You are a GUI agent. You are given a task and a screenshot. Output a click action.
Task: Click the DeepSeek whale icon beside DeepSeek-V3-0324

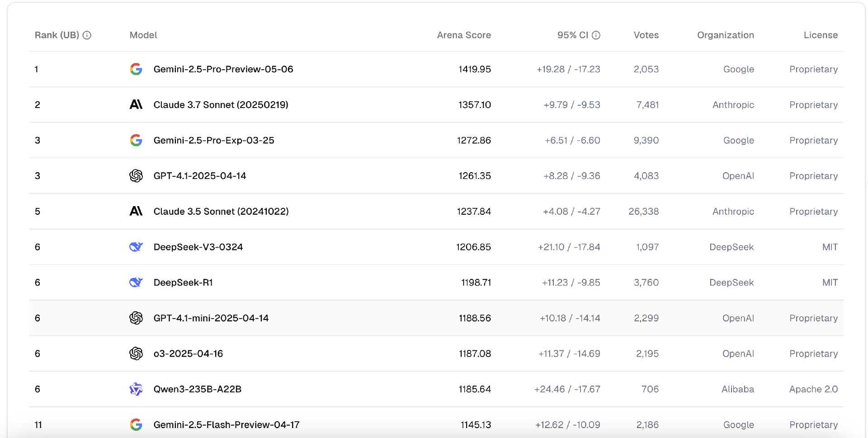point(136,247)
